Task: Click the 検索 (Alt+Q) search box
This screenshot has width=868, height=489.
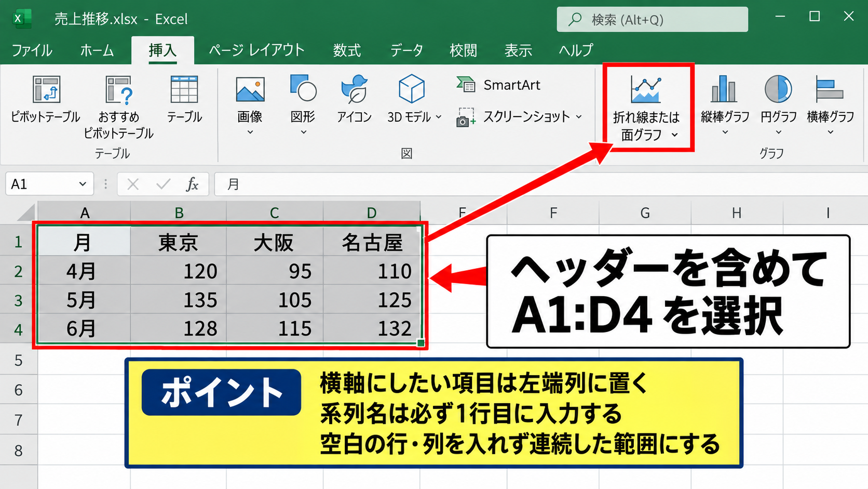Action: tap(652, 19)
